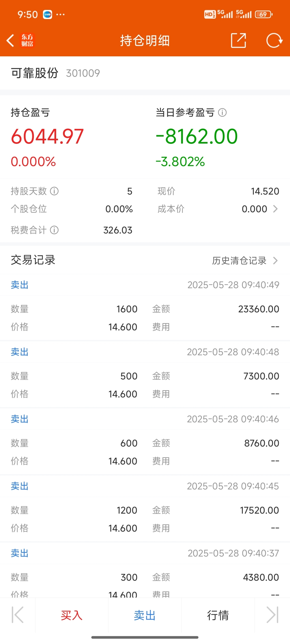Expand 成本价 details chevron
Screen dimensions: 290x644
[275, 209]
